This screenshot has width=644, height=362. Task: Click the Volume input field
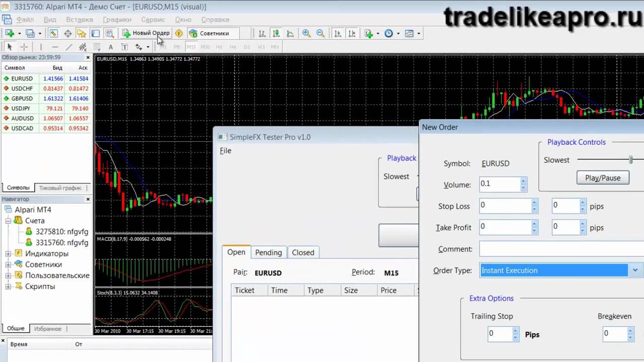[x=499, y=184]
